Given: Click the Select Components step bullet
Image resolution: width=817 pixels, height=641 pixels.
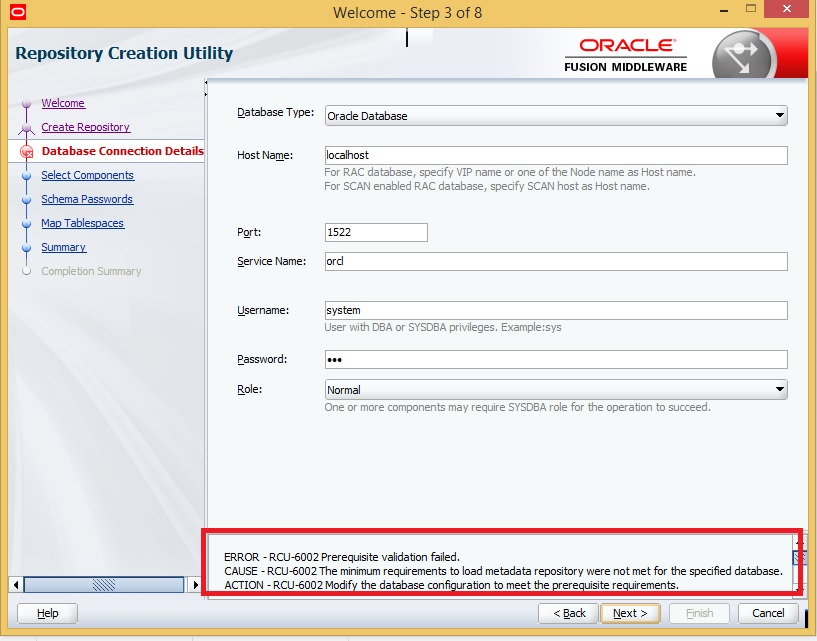Looking at the screenshot, I should point(27,176).
